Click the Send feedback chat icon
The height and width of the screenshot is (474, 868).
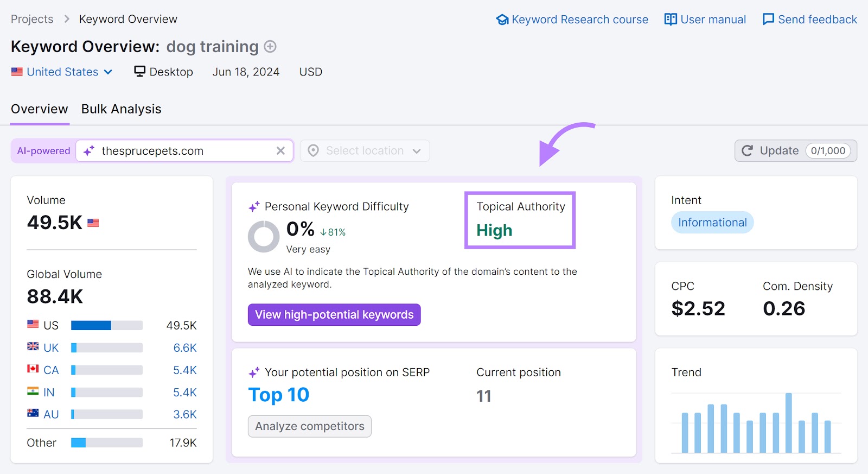[x=768, y=20]
